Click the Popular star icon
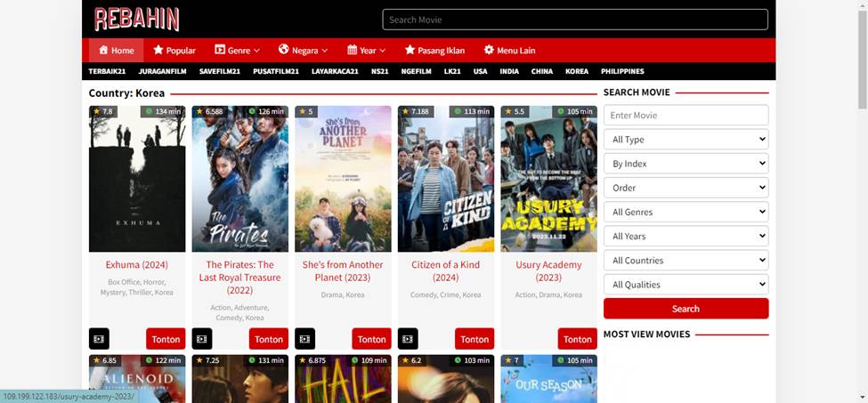This screenshot has height=403, width=868. [x=158, y=50]
